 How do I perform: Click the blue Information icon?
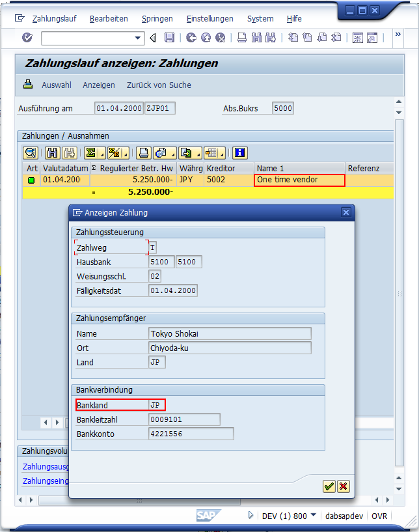click(x=240, y=153)
